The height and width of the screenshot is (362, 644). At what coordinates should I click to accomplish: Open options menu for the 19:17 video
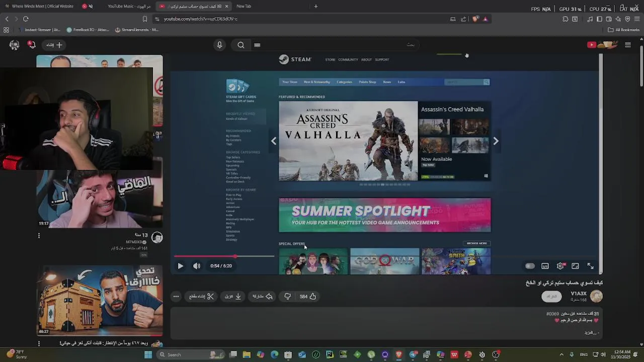(x=39, y=235)
